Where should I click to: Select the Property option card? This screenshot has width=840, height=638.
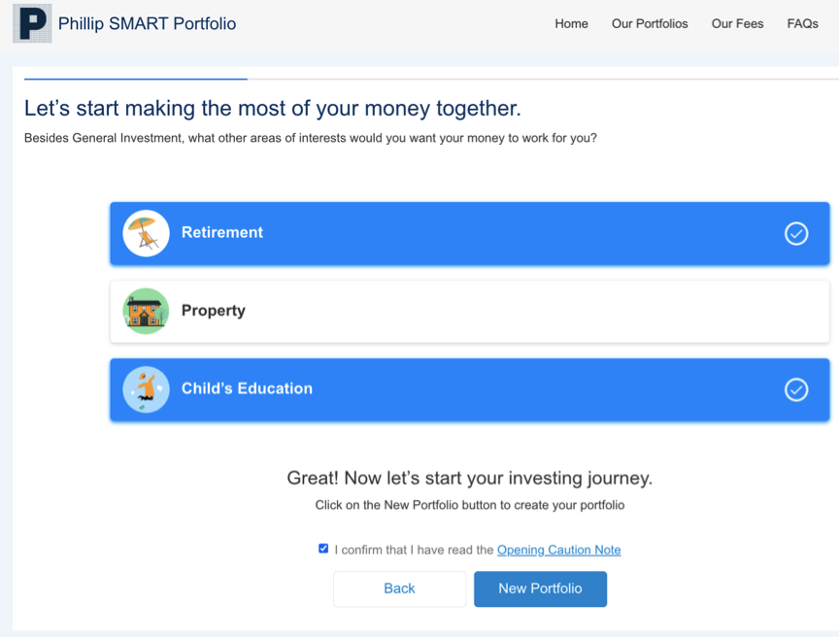(x=470, y=312)
